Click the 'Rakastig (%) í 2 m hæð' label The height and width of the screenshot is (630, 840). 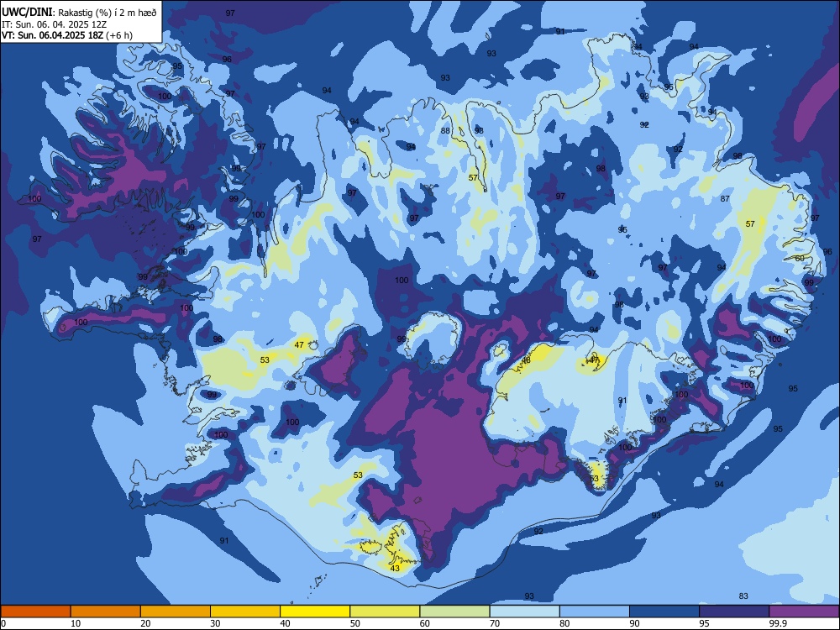pos(108,13)
